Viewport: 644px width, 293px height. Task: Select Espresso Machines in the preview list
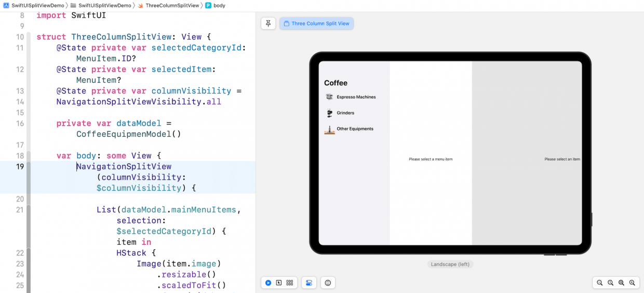click(x=356, y=97)
